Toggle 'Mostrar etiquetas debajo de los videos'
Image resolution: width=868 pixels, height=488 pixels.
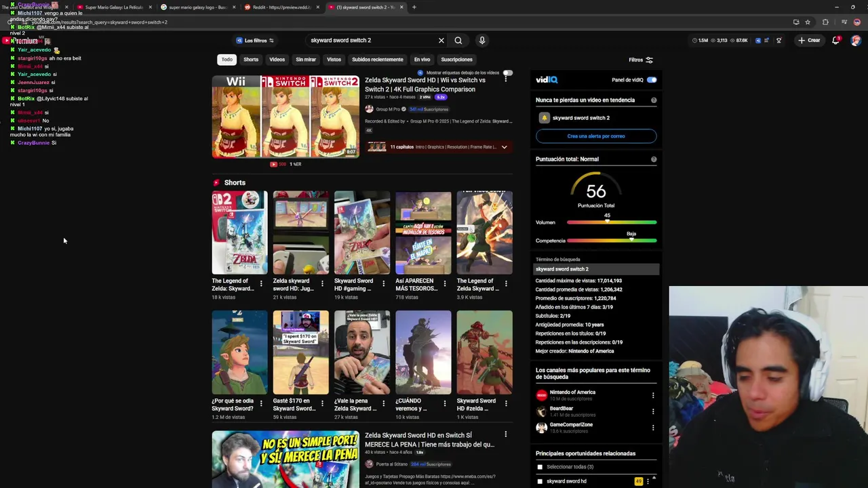[x=507, y=73]
